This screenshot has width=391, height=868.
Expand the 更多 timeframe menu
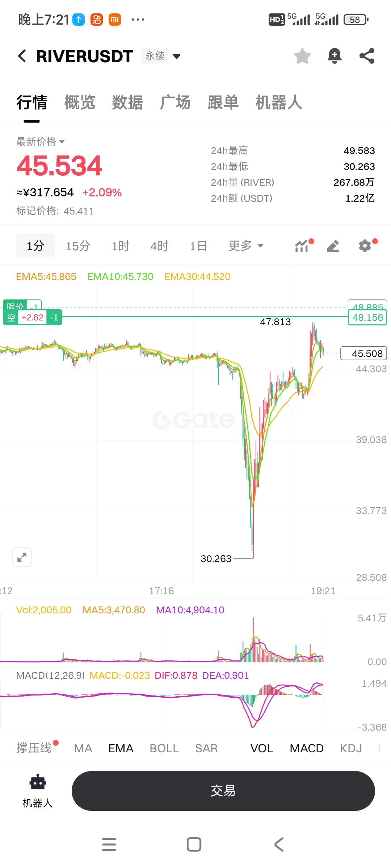coord(246,246)
